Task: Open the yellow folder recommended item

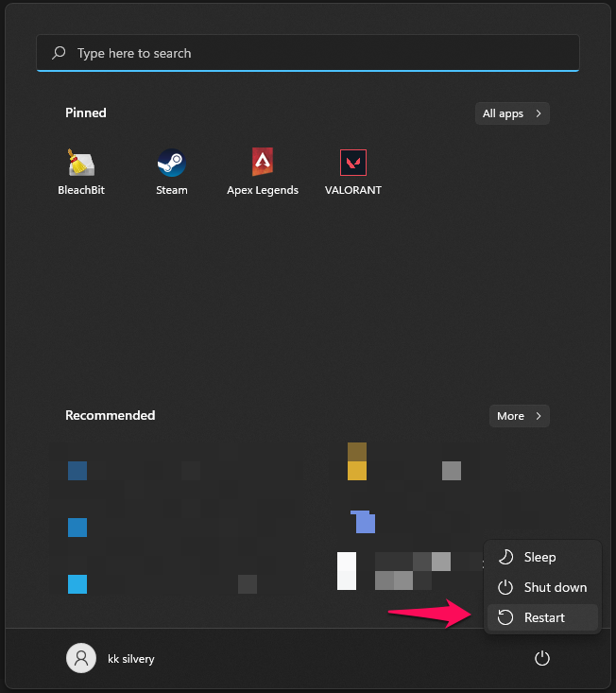Action: point(357,461)
